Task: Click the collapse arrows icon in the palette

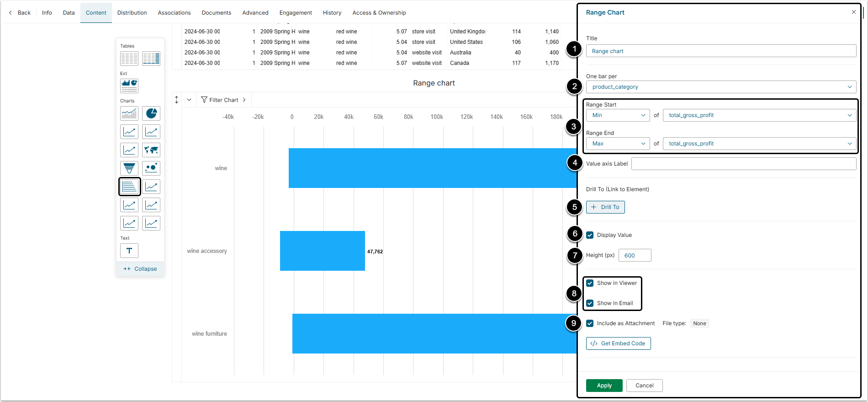Action: pos(127,269)
